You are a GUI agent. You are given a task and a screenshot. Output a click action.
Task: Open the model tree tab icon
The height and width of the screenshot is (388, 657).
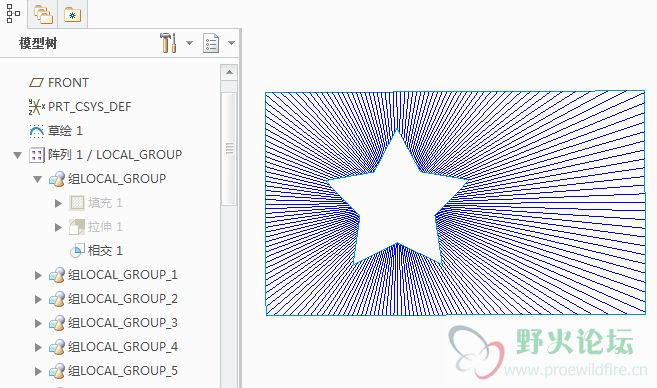pyautogui.click(x=13, y=14)
